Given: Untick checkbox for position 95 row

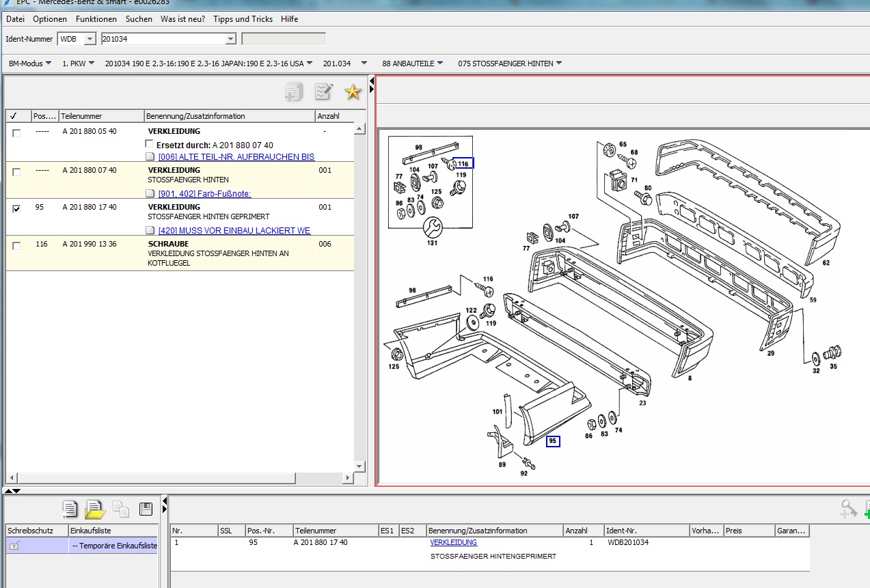Looking at the screenshot, I should [x=16, y=209].
